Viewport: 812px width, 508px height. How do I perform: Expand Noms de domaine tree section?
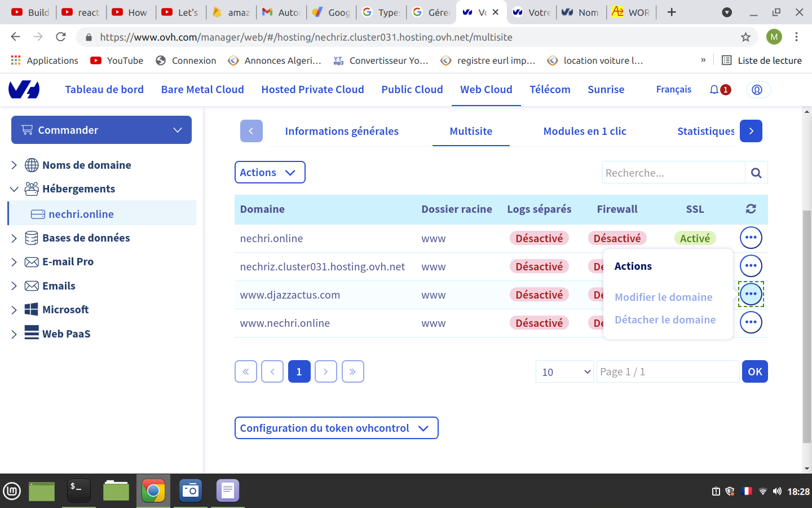tap(14, 165)
